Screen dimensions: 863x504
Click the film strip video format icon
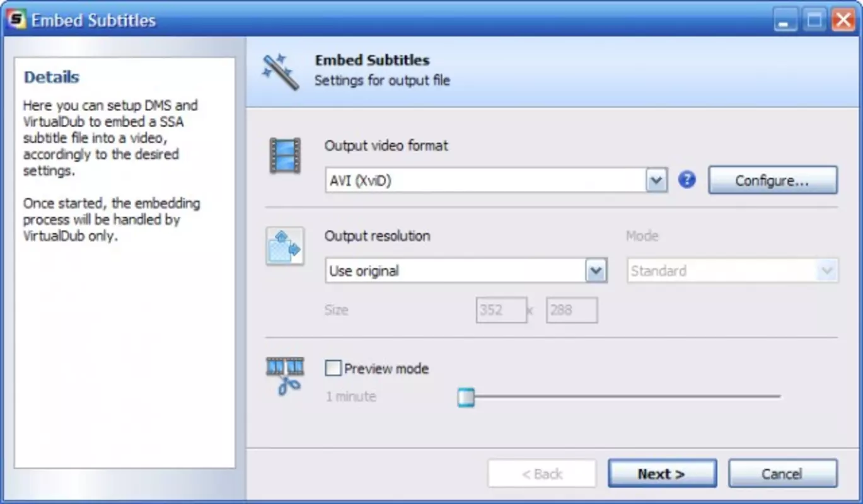285,155
